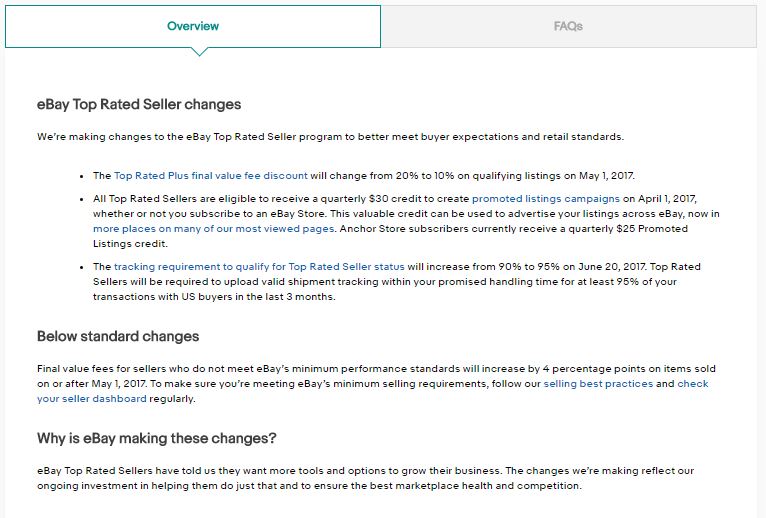The width and height of the screenshot is (766, 518).
Task: Click the paragraph about increasing by 4 percentage points
Action: (x=376, y=384)
